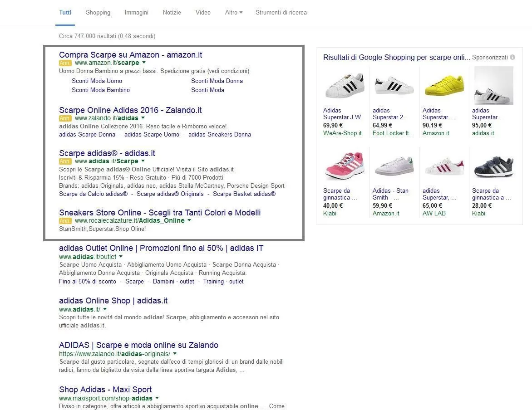
Task: Select the Tutti tab
Action: [65, 13]
